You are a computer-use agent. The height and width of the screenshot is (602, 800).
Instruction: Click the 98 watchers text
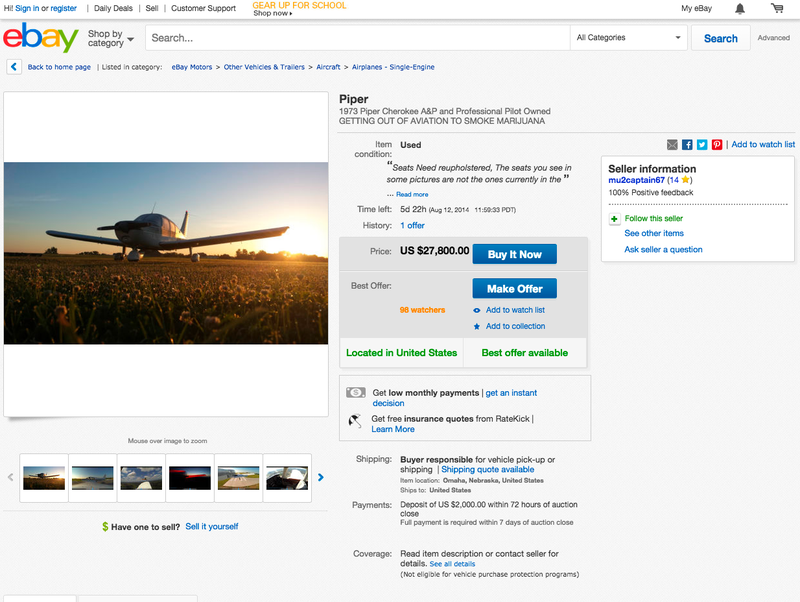(422, 310)
